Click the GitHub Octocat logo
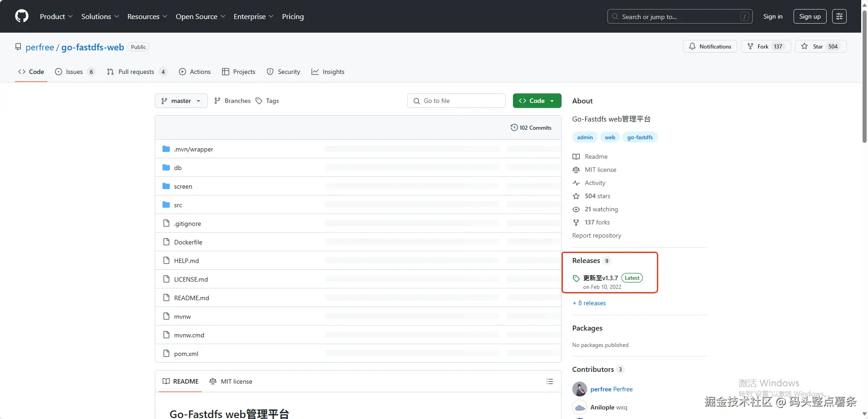 coord(22,16)
